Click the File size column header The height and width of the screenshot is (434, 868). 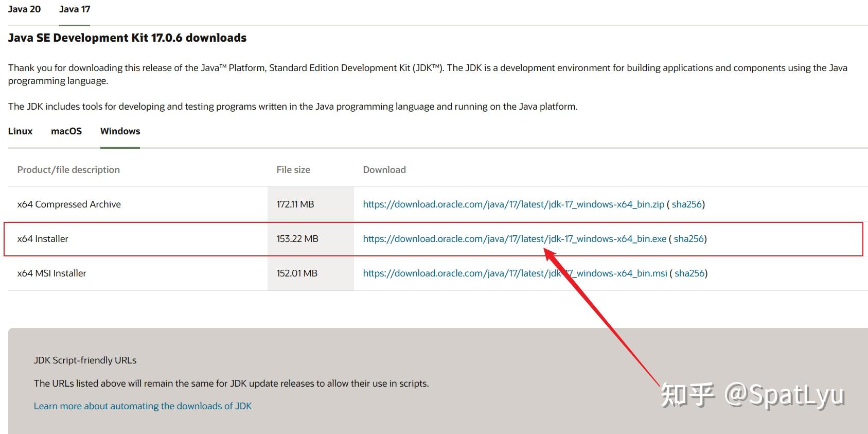click(x=293, y=170)
